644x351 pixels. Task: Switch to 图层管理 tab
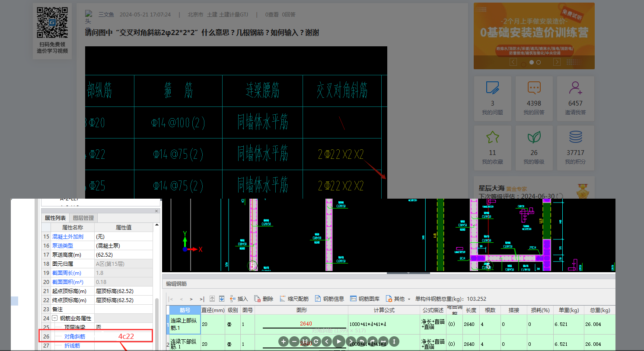point(83,218)
